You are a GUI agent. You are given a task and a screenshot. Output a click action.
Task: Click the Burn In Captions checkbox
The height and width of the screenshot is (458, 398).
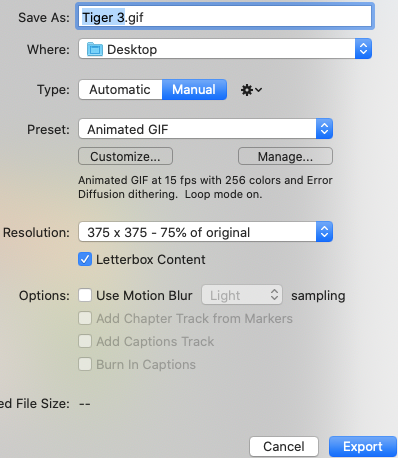(85, 364)
